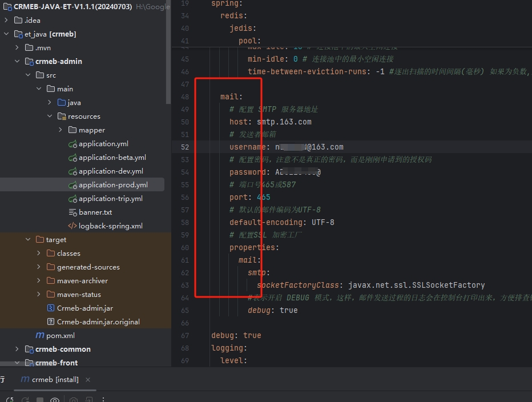Collapse the resources folder chevron
532x402 pixels.
pos(50,116)
